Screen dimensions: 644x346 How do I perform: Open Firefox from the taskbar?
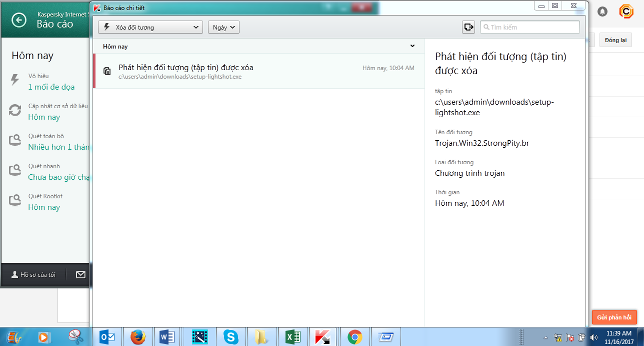(x=138, y=337)
